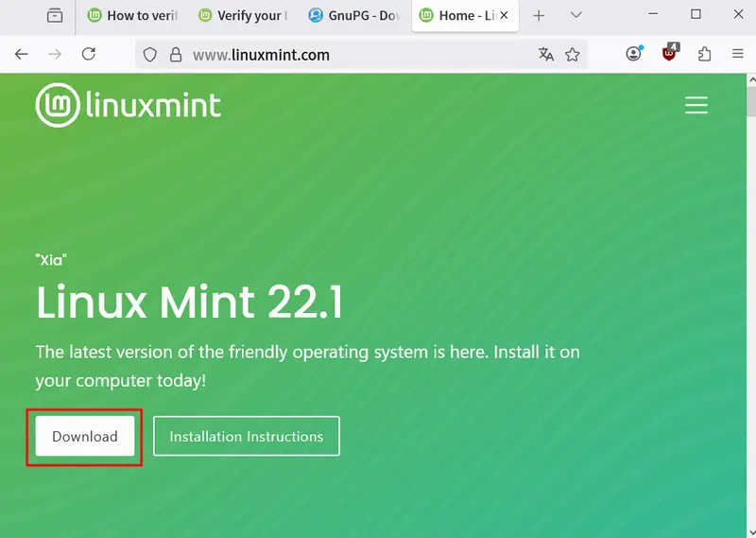The image size is (756, 538).
Task: Maximize the browser window
Action: click(x=696, y=14)
